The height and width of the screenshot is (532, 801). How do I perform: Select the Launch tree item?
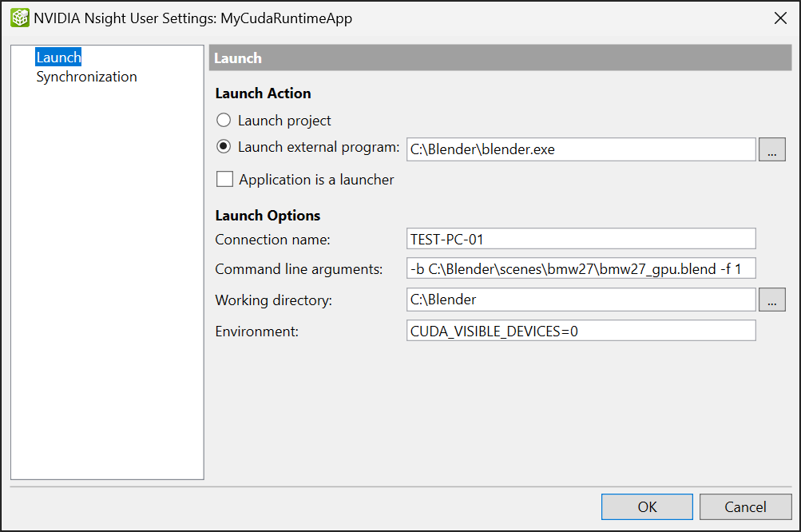[x=58, y=58]
